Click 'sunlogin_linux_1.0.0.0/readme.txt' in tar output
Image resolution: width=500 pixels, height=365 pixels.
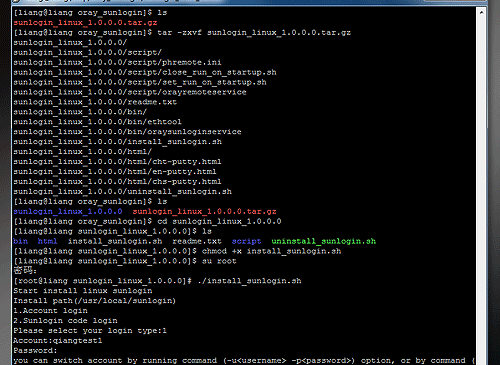[95, 102]
